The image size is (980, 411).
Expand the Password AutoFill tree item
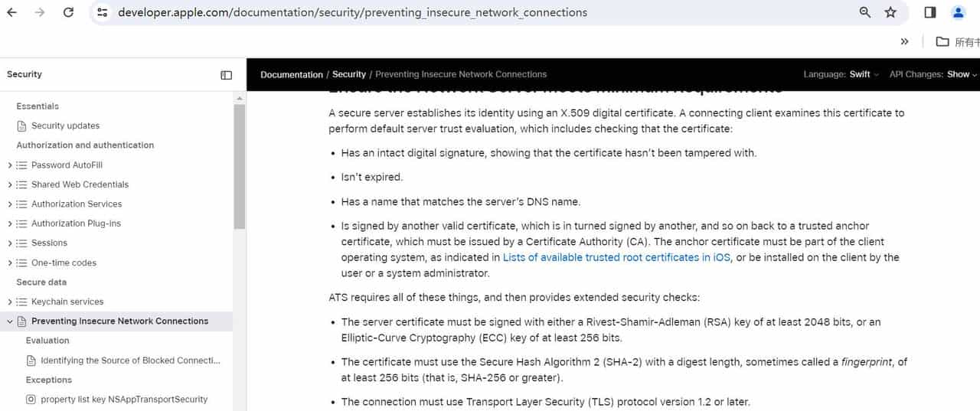(10, 165)
